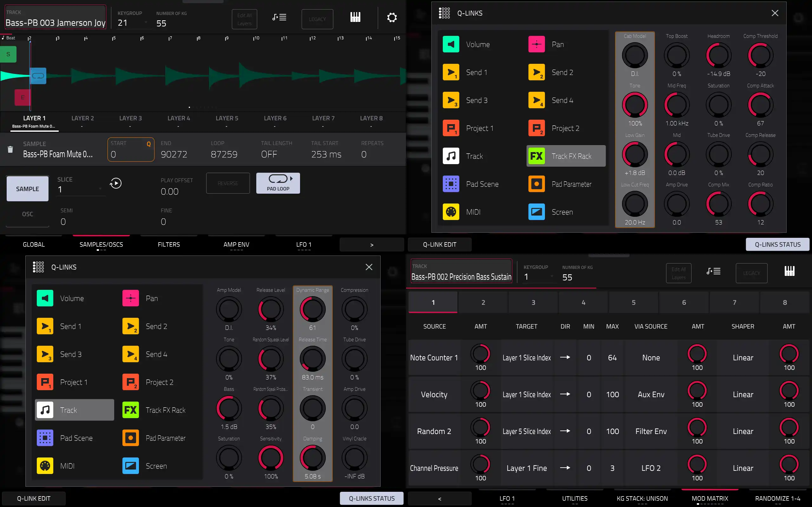This screenshot has height=507, width=812.
Task: Open the SLICE dropdown showing 1
Action: coord(80,190)
